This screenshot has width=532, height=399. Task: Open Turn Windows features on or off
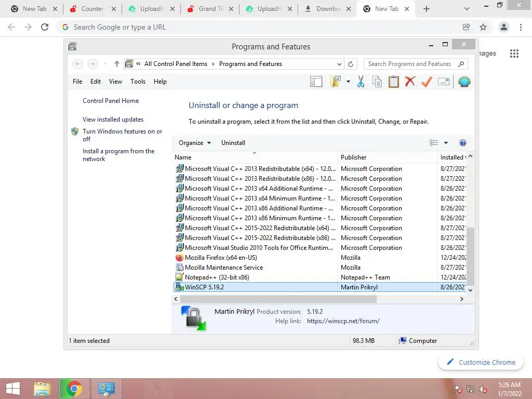click(122, 135)
